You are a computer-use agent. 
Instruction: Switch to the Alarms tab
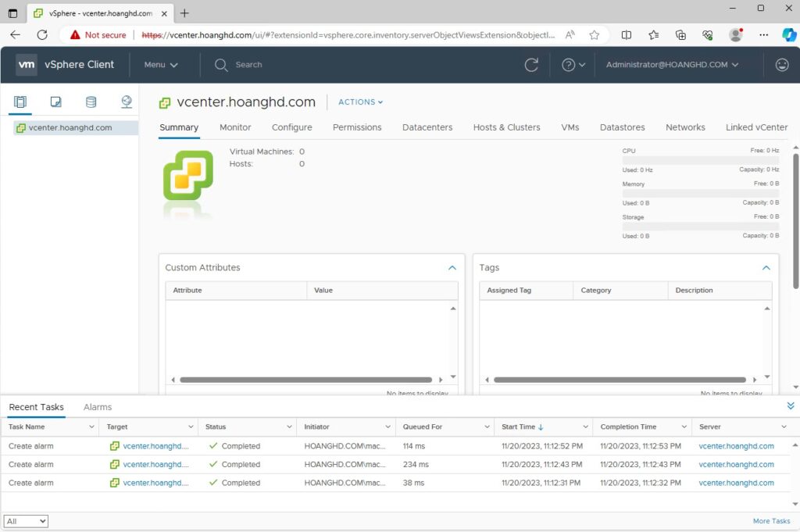point(98,407)
